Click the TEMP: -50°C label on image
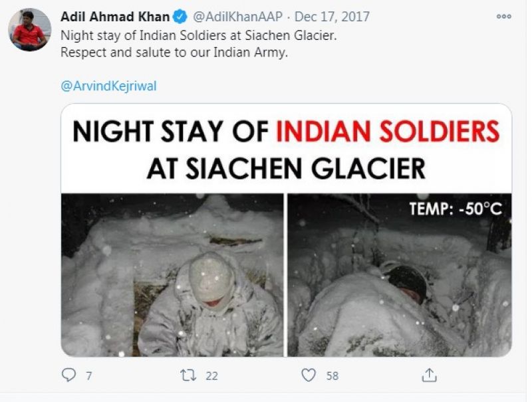 point(456,210)
